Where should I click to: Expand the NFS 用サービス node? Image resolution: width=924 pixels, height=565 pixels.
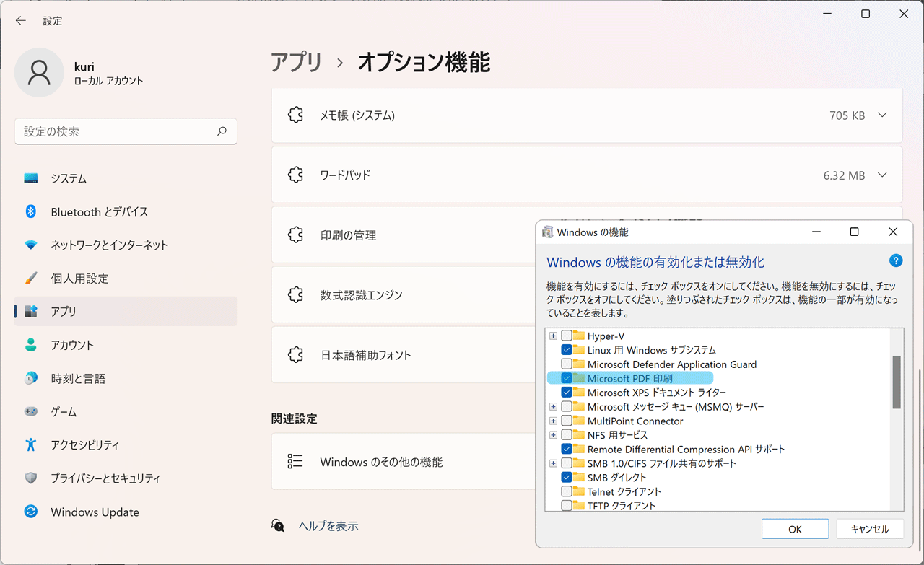pos(553,435)
